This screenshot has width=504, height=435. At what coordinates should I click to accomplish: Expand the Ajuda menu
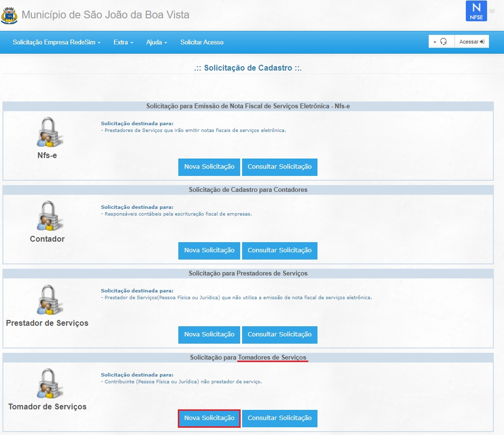click(157, 43)
